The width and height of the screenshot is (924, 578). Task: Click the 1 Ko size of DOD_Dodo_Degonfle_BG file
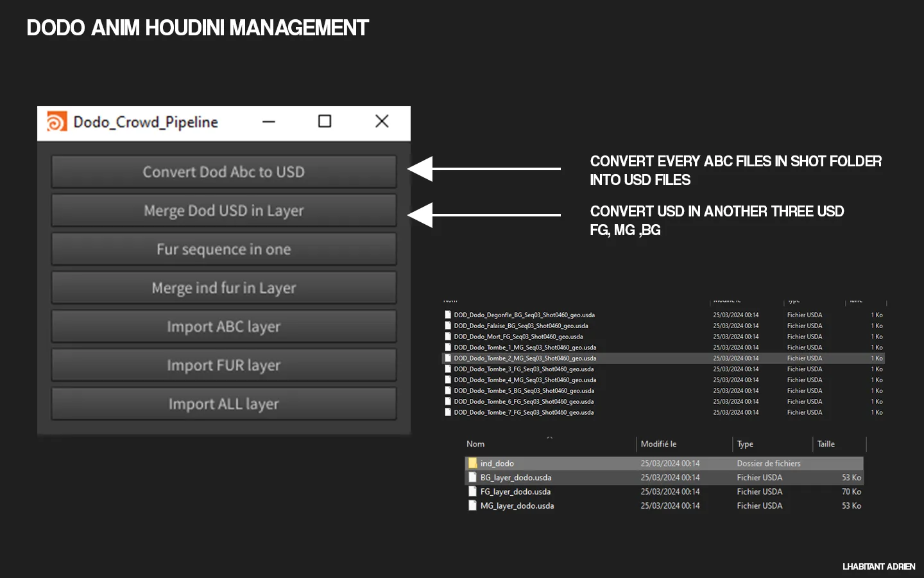[877, 315]
